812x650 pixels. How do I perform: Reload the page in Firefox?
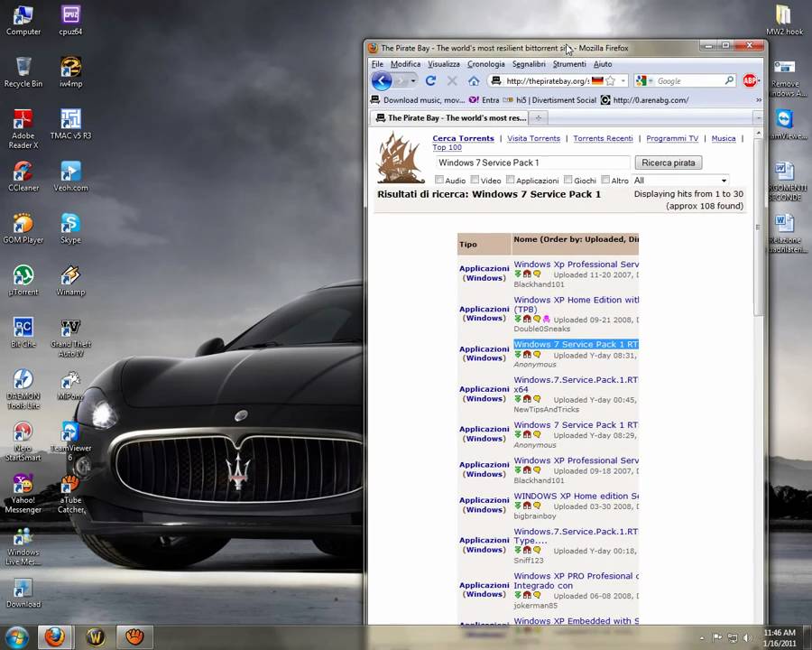[430, 81]
